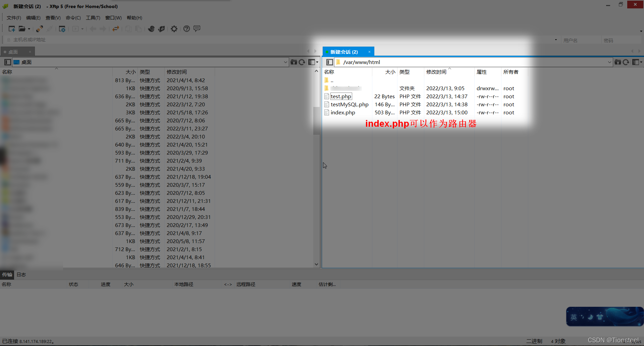644x346 pixels.
Task: Click the New Session toolbar icon
Action: [x=12, y=29]
